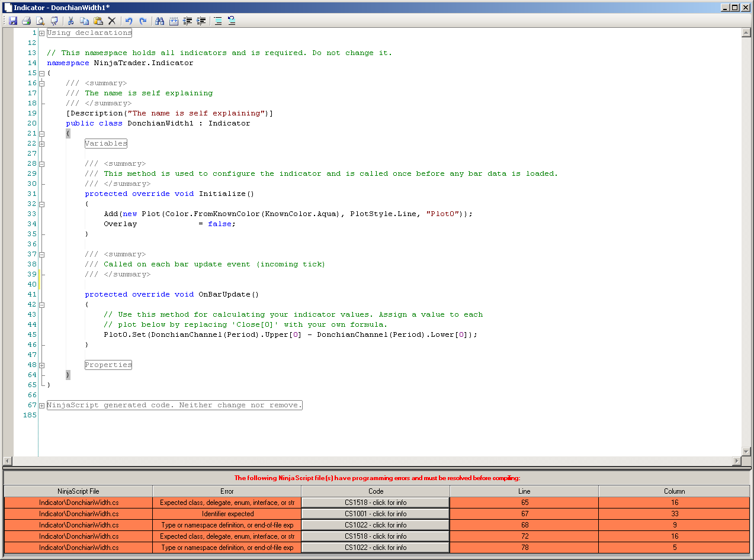This screenshot has width=754, height=560.
Task: Click the Delete X icon
Action: click(111, 21)
